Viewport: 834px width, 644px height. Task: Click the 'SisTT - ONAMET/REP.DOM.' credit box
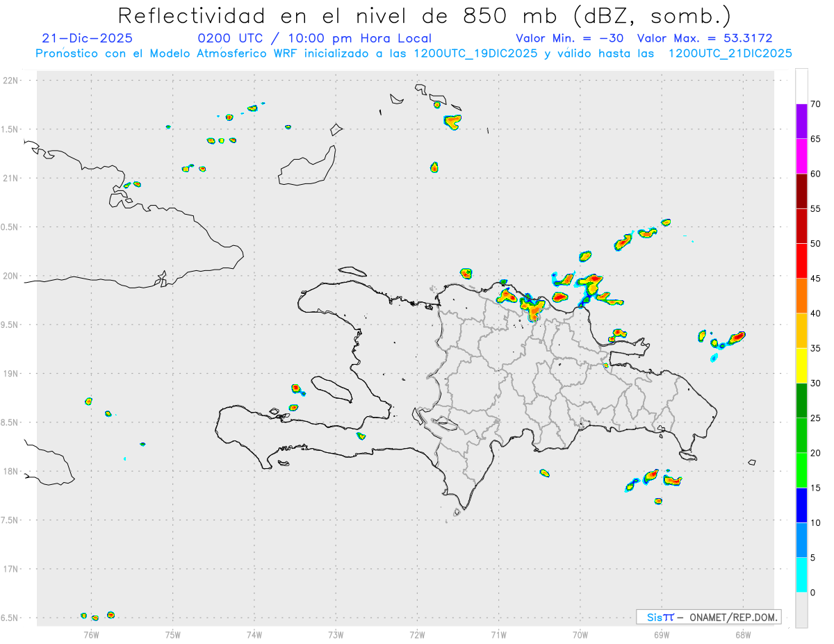pyautogui.click(x=709, y=617)
